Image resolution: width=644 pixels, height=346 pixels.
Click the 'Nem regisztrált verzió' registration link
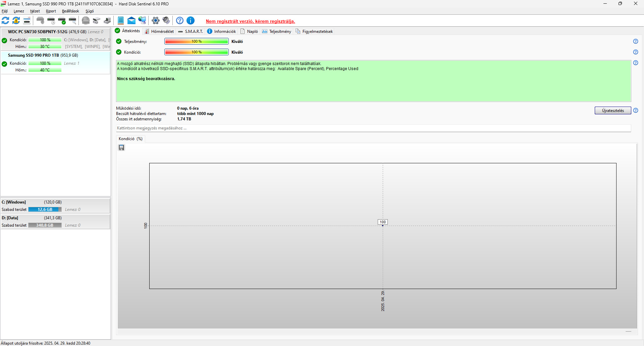pyautogui.click(x=251, y=21)
